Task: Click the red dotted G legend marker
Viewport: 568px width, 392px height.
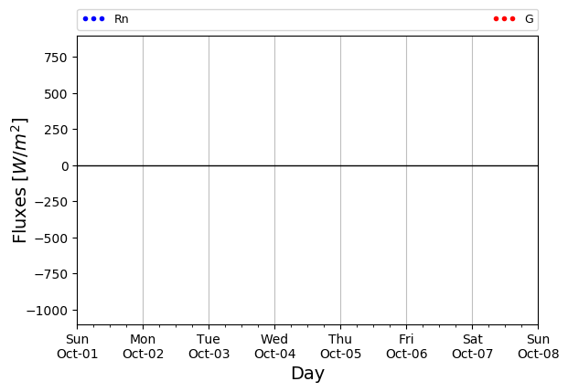Action: (x=504, y=19)
